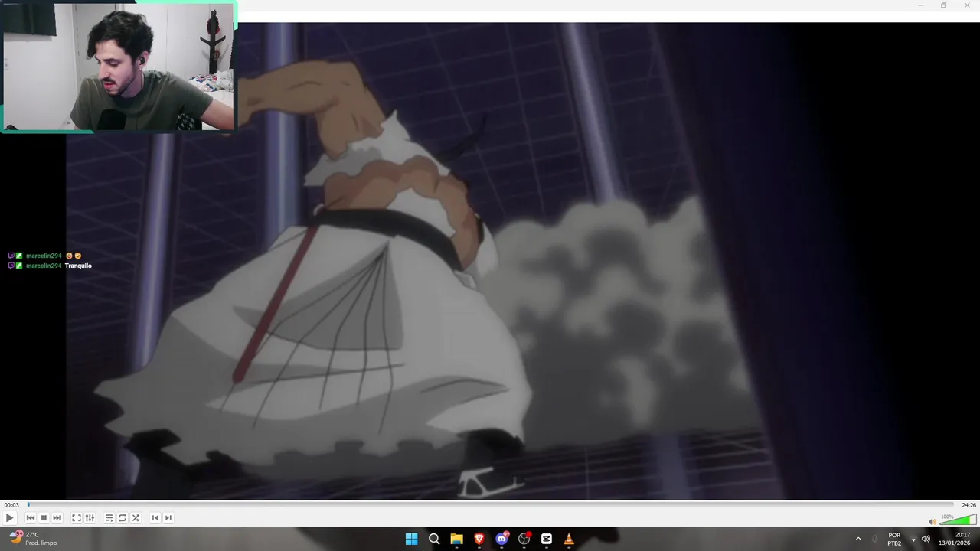Minimize the VLC window
The height and width of the screenshot is (551, 980).
(921, 5)
